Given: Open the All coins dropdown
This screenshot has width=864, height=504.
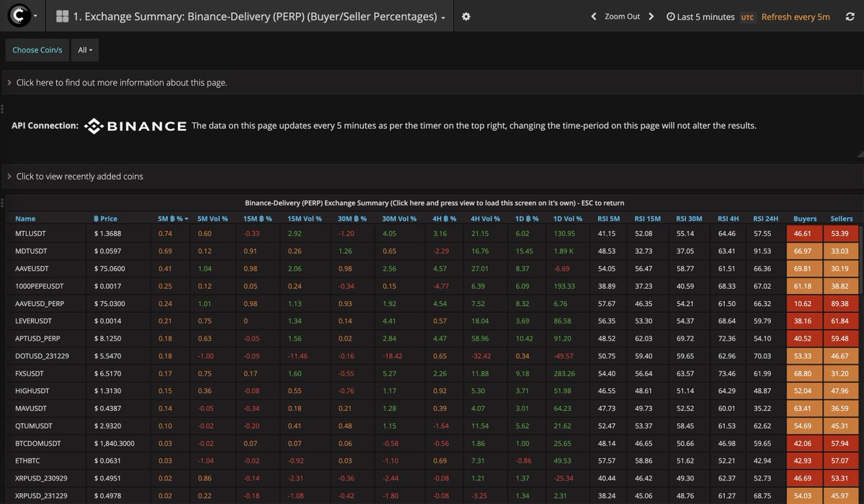Looking at the screenshot, I should point(84,50).
